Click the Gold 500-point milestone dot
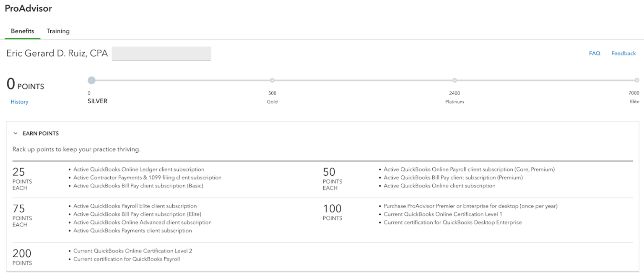 click(x=272, y=80)
